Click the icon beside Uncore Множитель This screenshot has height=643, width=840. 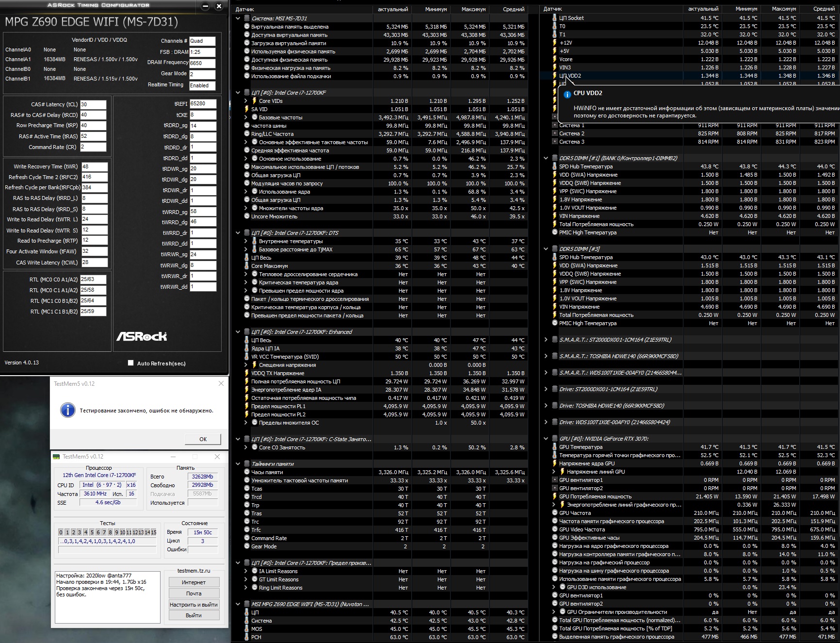tap(246, 216)
